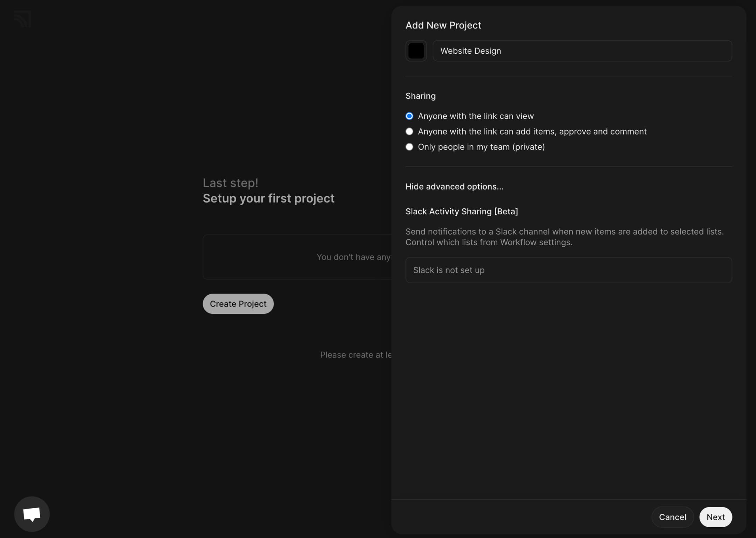Click the You don't have any message
This screenshot has height=538, width=756.
pos(353,257)
